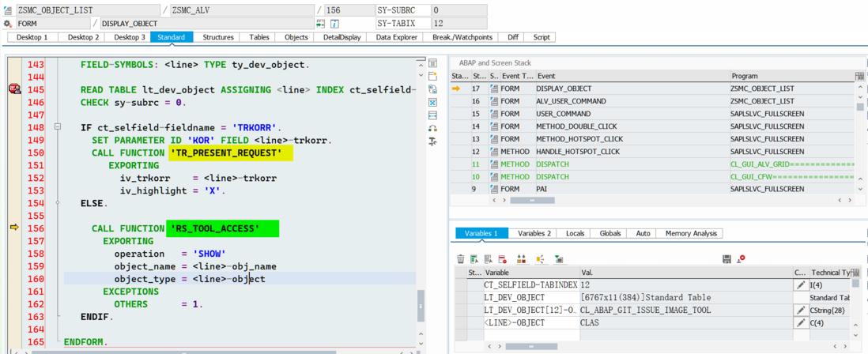Click the green-triangle icon in Variables toolbar
This screenshot has width=868, height=354.
click(x=559, y=259)
